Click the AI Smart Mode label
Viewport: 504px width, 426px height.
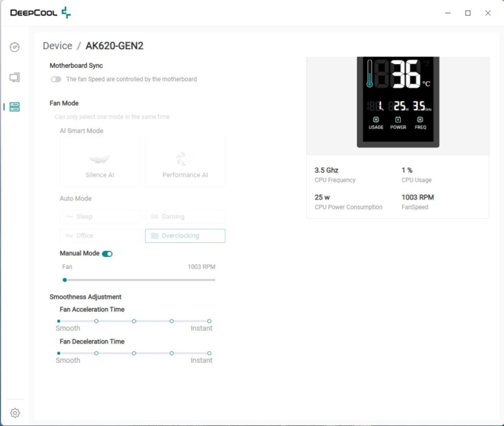(82, 131)
